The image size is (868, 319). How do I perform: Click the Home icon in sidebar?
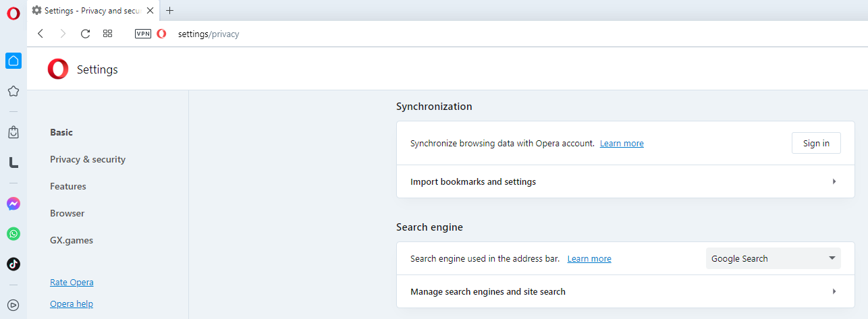(13, 61)
